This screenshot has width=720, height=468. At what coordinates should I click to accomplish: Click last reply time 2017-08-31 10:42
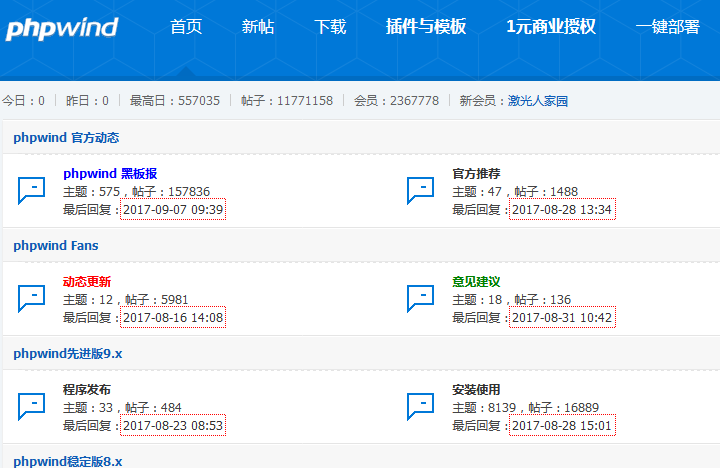(562, 317)
